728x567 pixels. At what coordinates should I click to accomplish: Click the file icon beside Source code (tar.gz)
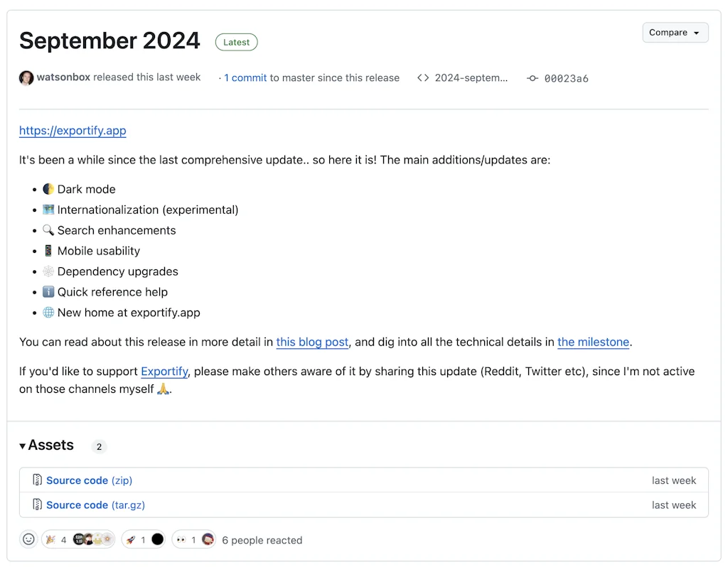(37, 504)
